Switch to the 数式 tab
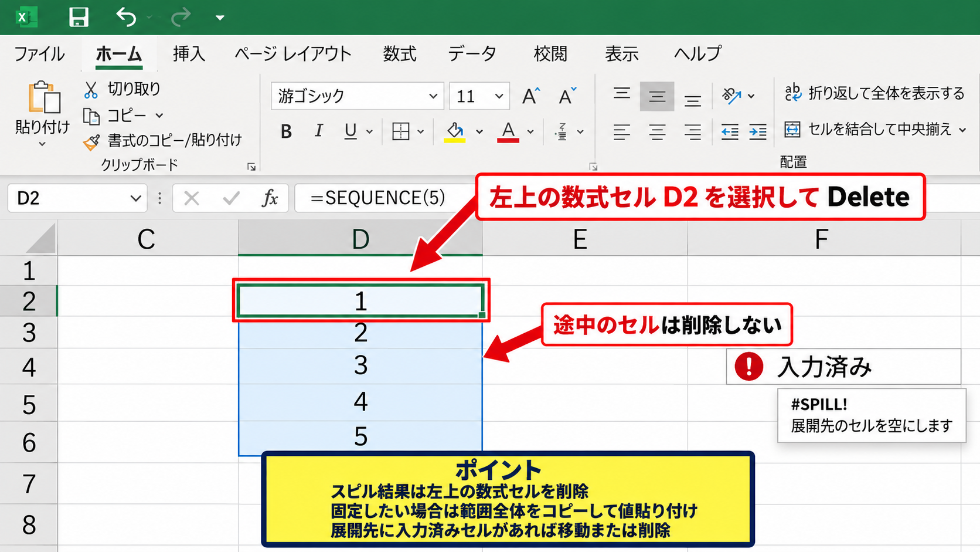This screenshot has width=980, height=552. (x=400, y=54)
